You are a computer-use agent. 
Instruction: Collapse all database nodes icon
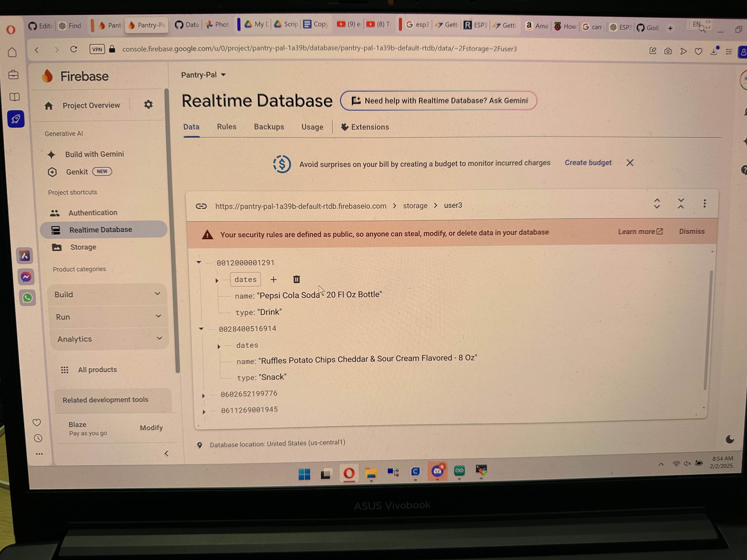tap(680, 204)
